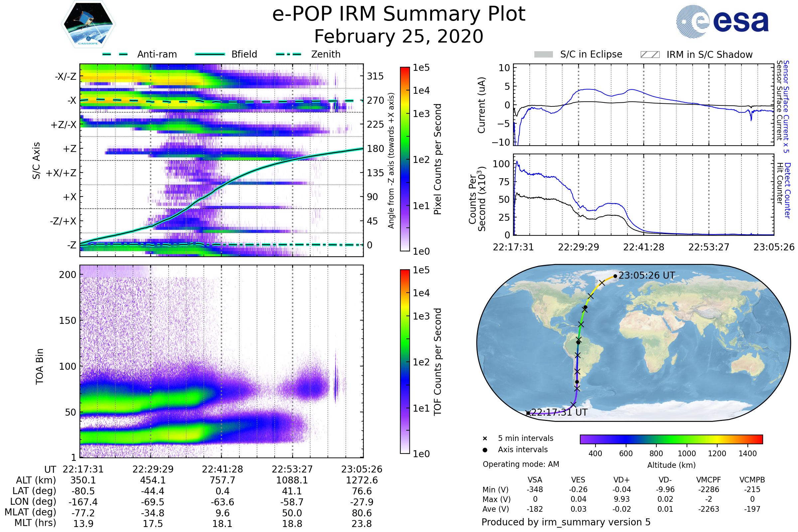Click the ESA logo
Screen dimensions: 798x532
[x=723, y=21]
